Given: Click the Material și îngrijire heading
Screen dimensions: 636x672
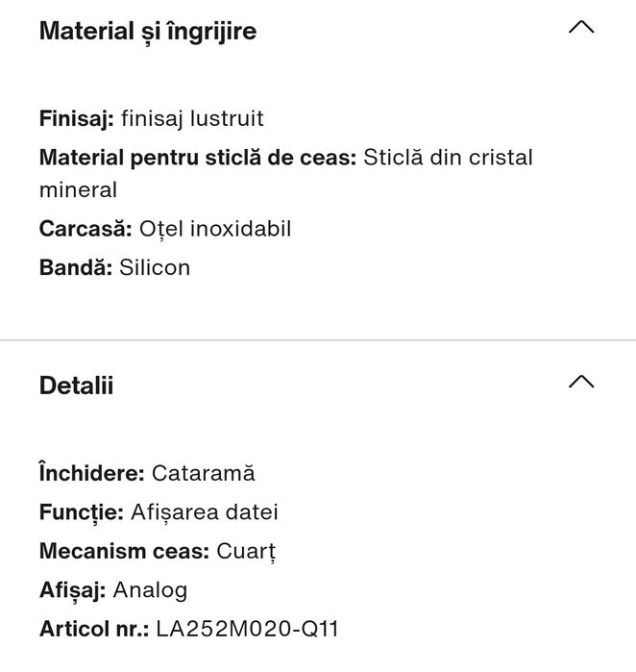Looking at the screenshot, I should coord(148,31).
